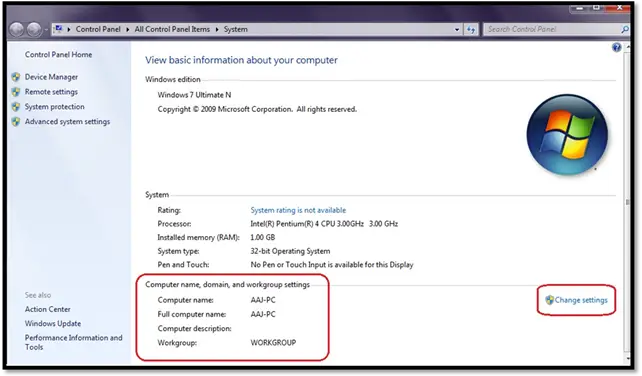Image resolution: width=642 pixels, height=376 pixels.
Task: Click the Windows edition section heading
Action: tap(172, 79)
